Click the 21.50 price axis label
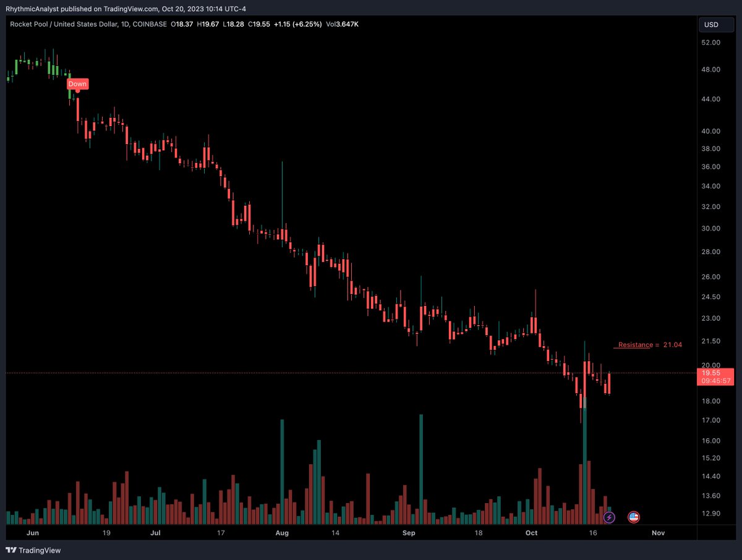This screenshot has width=742, height=560. 712,341
